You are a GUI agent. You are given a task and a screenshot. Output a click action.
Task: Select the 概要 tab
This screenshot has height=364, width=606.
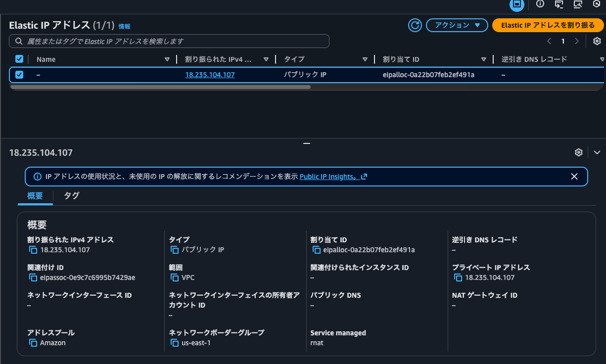click(35, 196)
